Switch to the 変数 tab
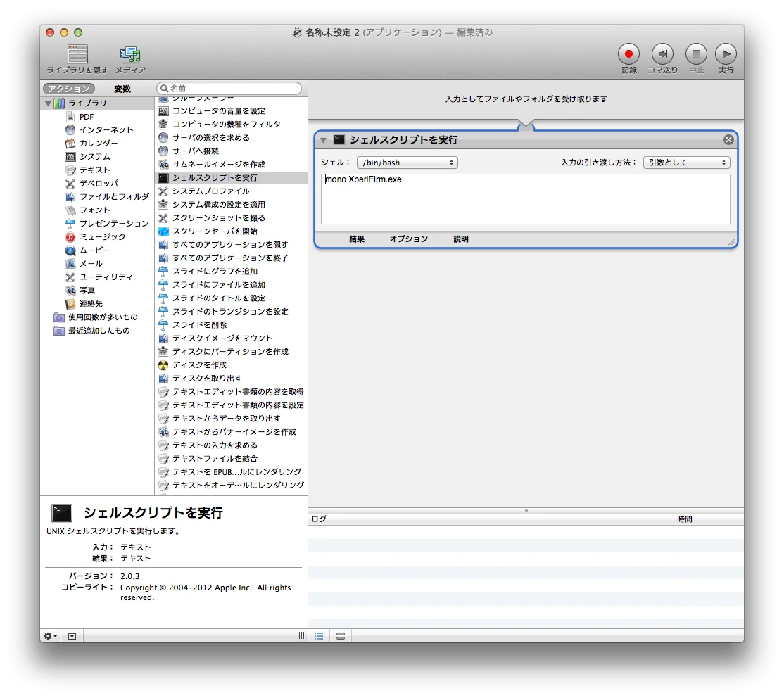784x698 pixels. pos(122,89)
